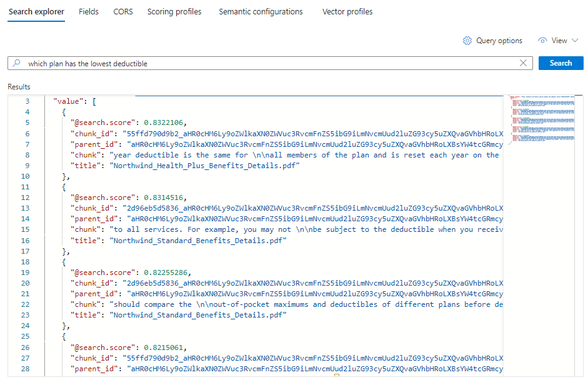The image size is (588, 380).
Task: Switch to the Search explorer tab
Action: point(36,12)
